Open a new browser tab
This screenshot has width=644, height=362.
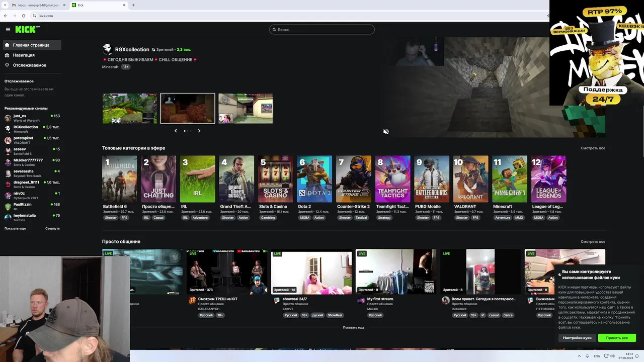(133, 5)
